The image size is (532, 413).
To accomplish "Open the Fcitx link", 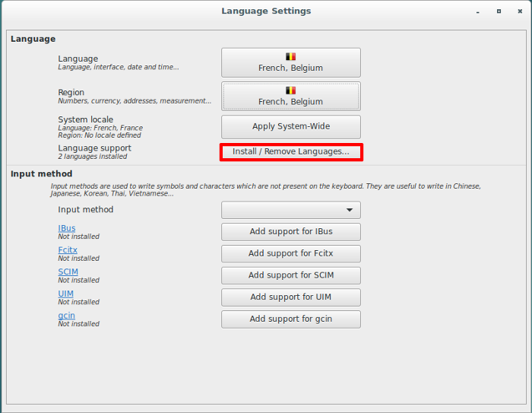I will (68, 250).
